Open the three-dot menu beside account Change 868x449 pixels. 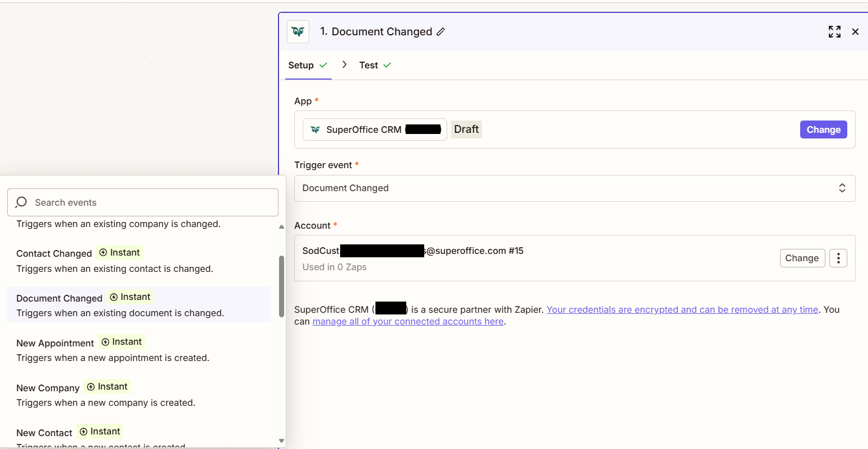(x=838, y=258)
